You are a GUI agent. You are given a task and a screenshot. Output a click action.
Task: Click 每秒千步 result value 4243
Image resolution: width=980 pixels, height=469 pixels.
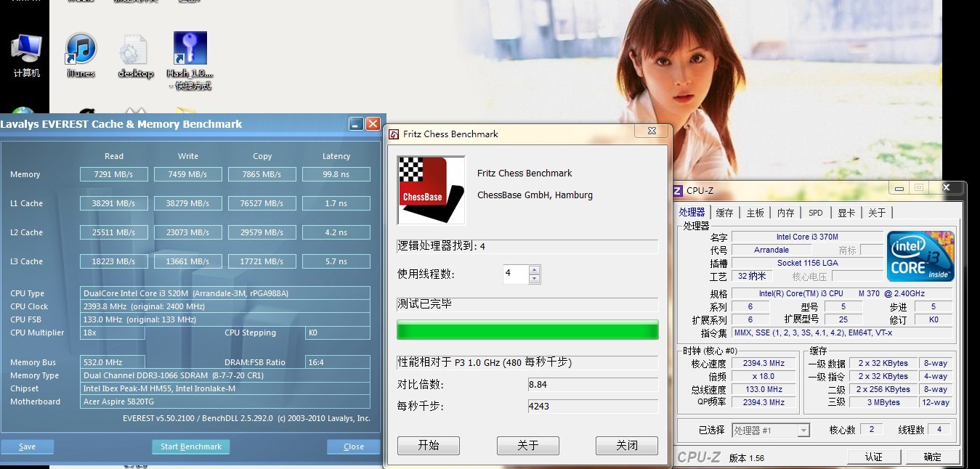pos(593,407)
